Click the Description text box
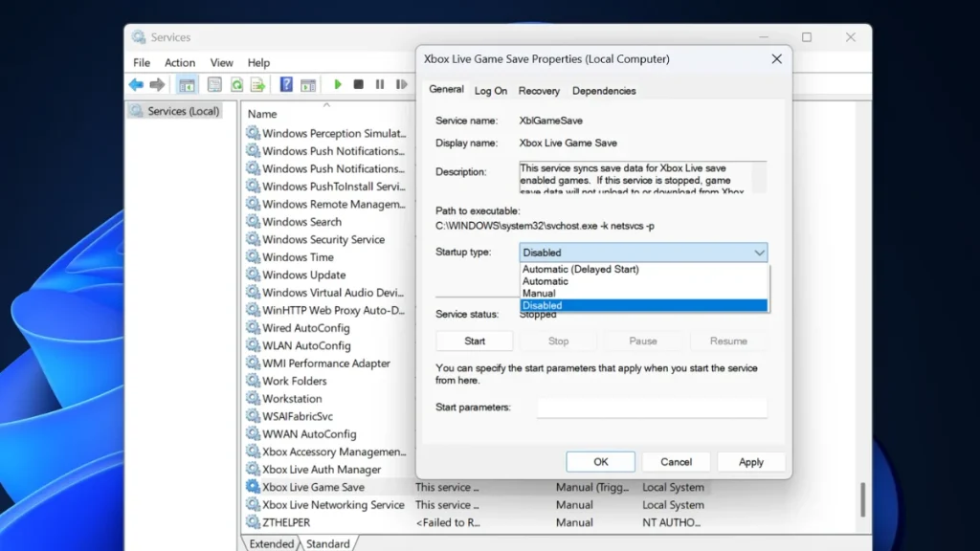This screenshot has width=980, height=551. [642, 177]
